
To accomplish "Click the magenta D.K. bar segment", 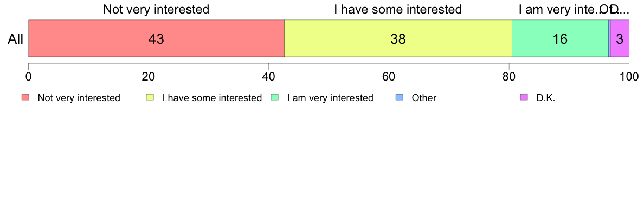I will pos(620,38).
